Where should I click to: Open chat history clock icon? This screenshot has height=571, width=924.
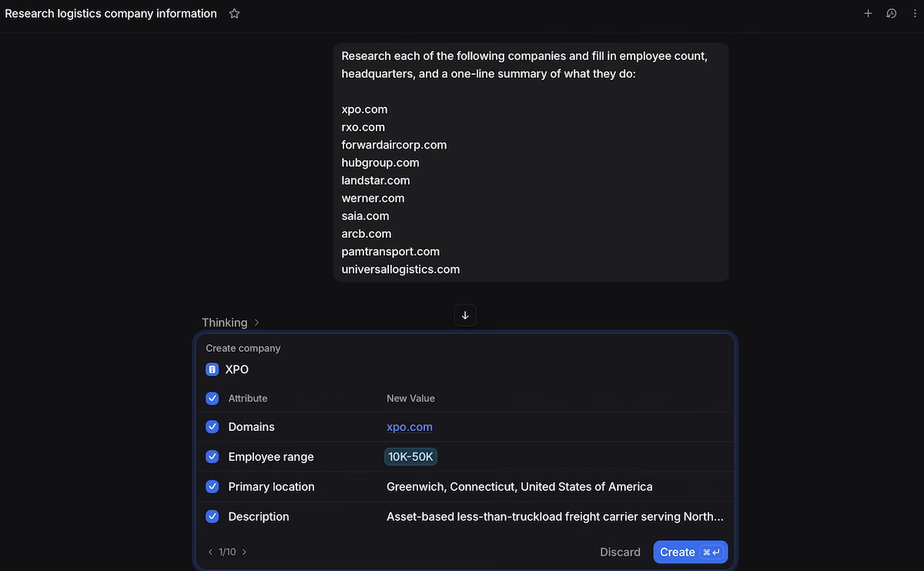click(891, 13)
